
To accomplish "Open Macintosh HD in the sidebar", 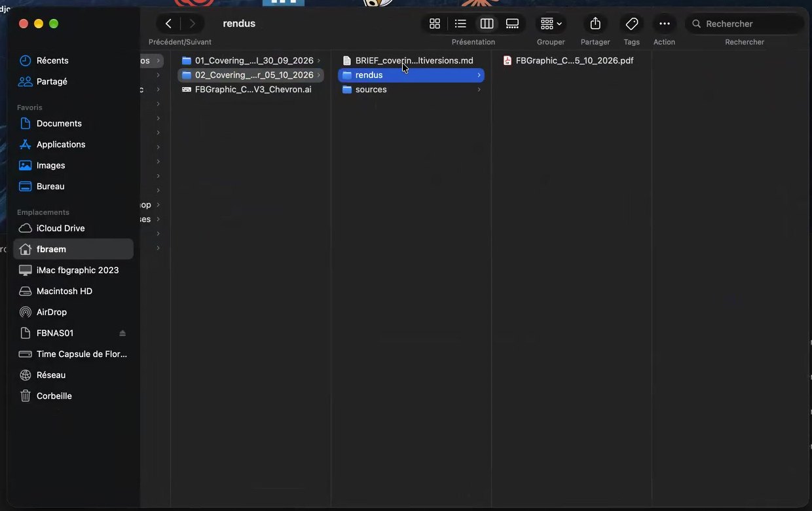I will (x=73, y=291).
